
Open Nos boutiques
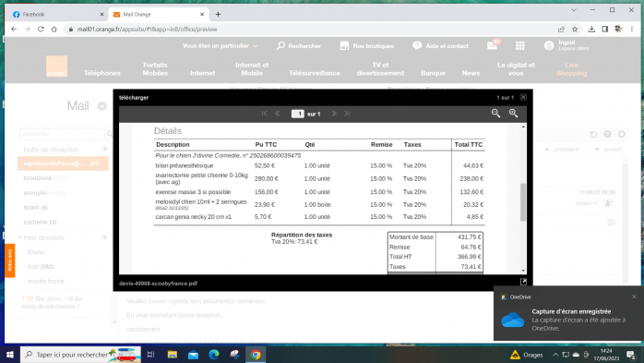pyautogui.click(x=367, y=45)
